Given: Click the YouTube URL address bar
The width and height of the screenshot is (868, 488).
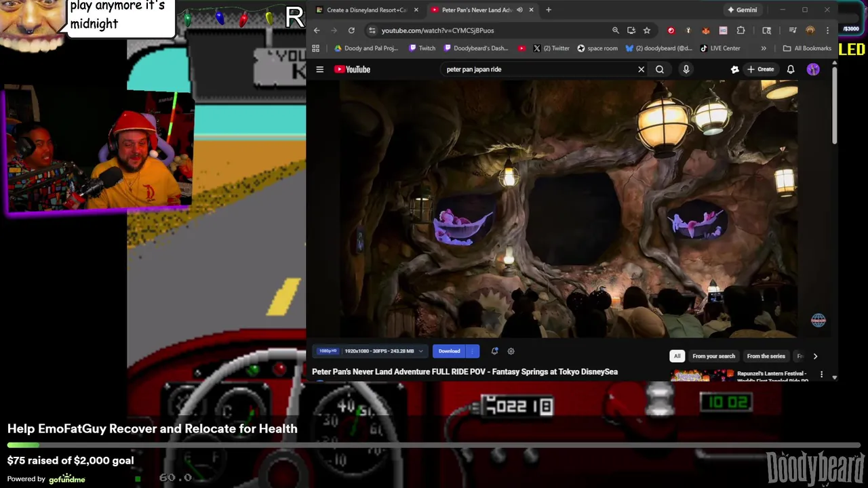Looking at the screenshot, I should (x=488, y=30).
